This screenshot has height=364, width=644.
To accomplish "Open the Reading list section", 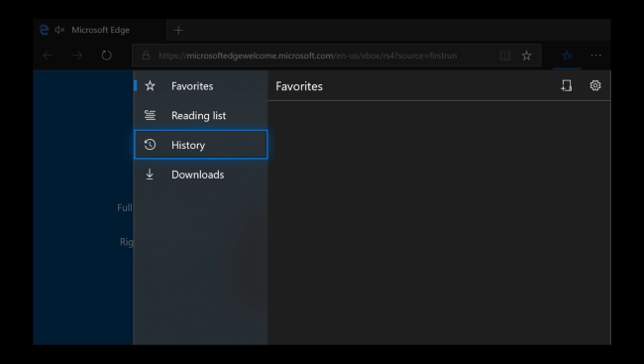I will (x=200, y=116).
